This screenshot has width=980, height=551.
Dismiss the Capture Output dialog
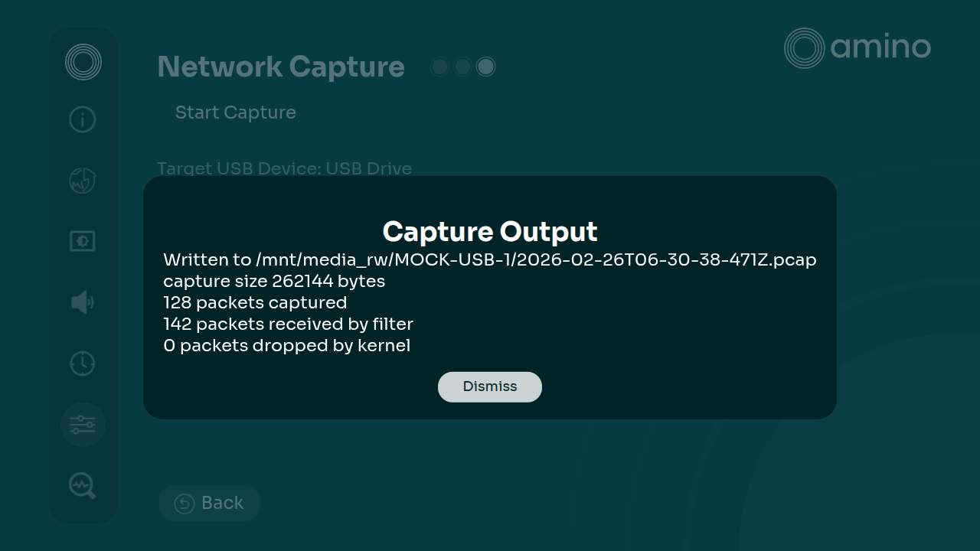click(x=490, y=387)
